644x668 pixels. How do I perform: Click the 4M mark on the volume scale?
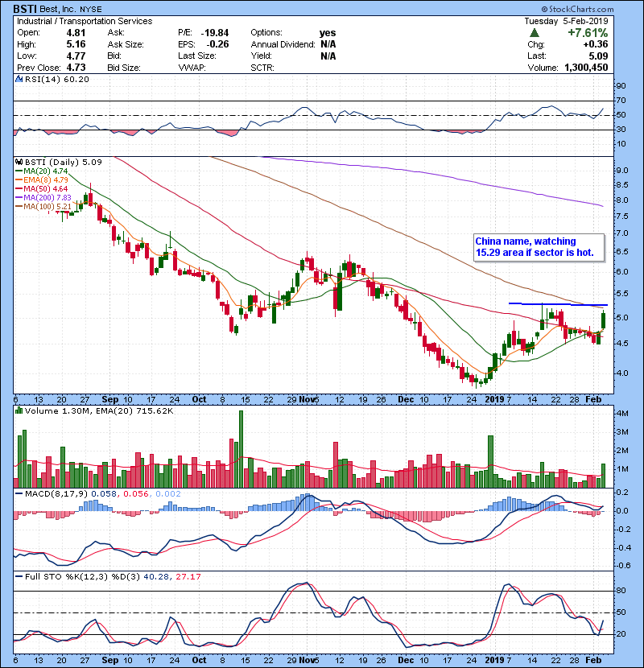(x=621, y=413)
